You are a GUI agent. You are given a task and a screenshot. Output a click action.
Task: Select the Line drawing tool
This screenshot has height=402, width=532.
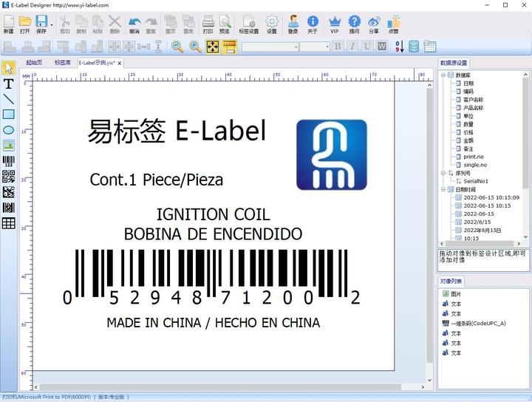point(8,99)
